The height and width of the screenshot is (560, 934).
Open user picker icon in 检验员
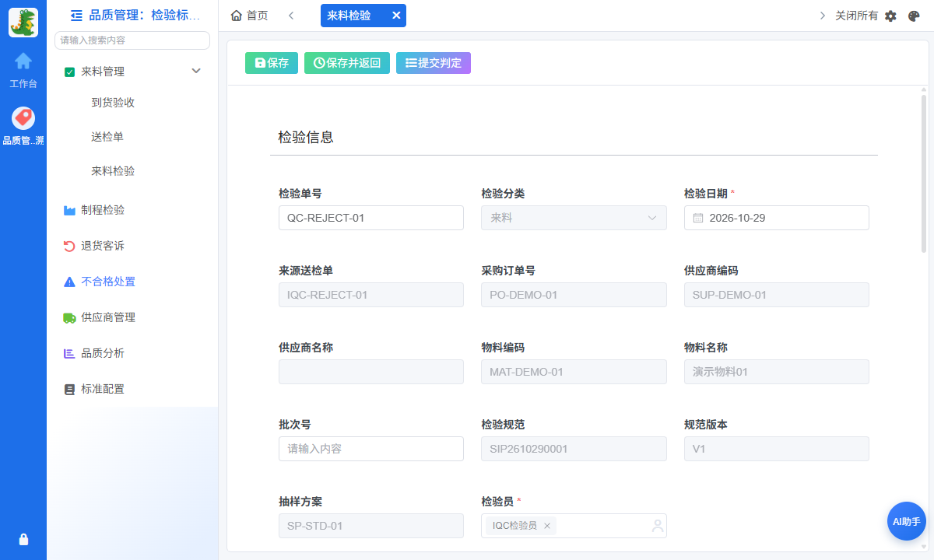coord(657,526)
